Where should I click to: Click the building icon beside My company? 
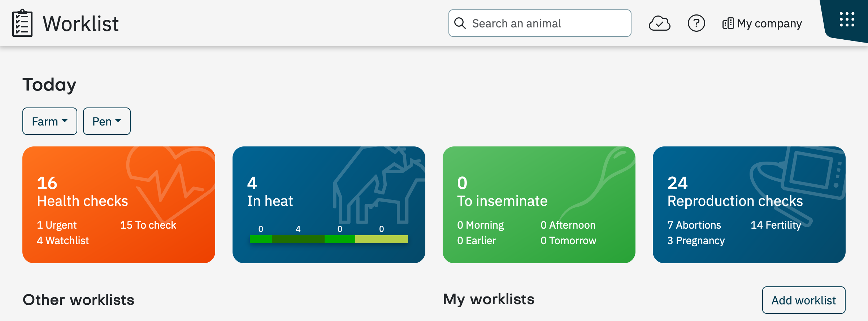(x=728, y=23)
